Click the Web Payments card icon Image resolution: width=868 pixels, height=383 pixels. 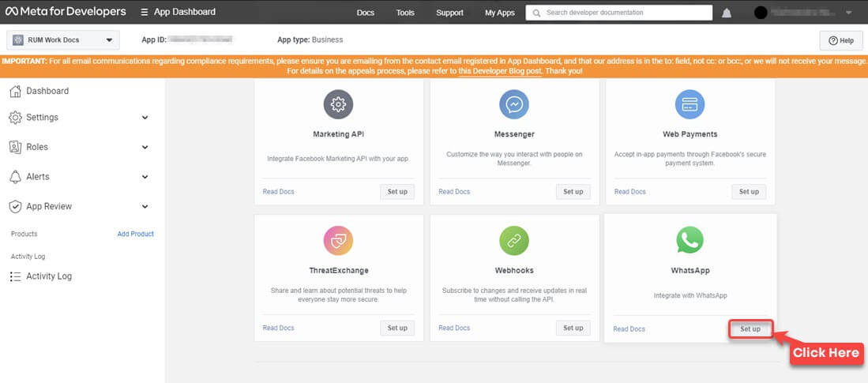click(x=690, y=104)
